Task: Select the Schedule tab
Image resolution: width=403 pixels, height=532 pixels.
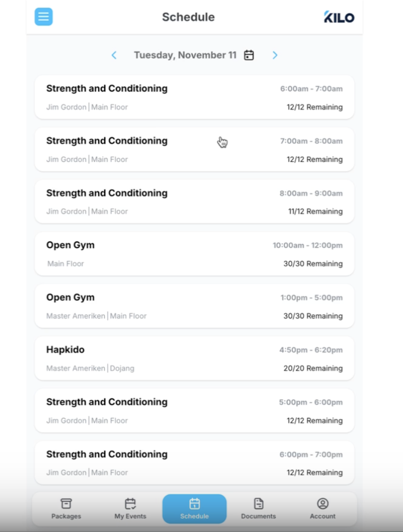Action: [194, 509]
